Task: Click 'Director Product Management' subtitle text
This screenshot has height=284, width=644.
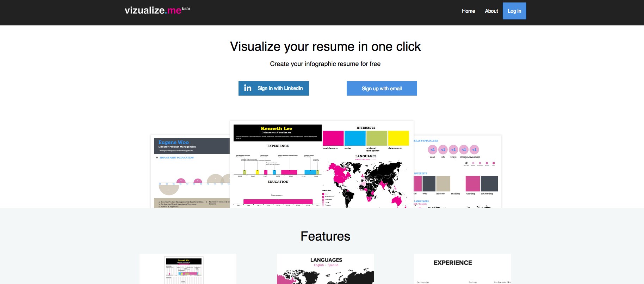Action: tap(177, 147)
